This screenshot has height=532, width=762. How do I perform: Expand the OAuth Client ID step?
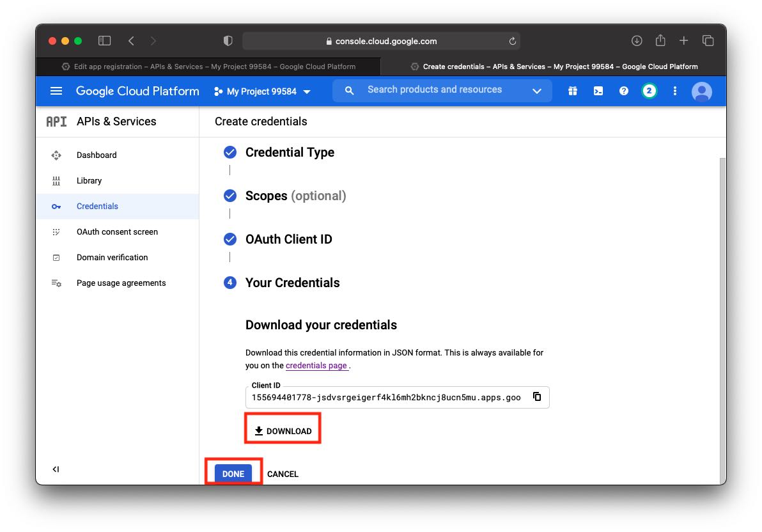tap(289, 239)
